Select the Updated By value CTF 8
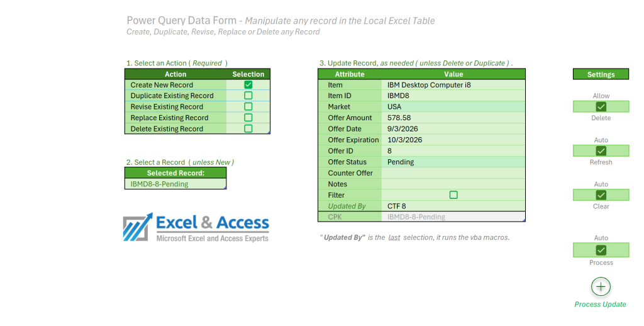Viewport: 644px width, 326px height. point(453,206)
